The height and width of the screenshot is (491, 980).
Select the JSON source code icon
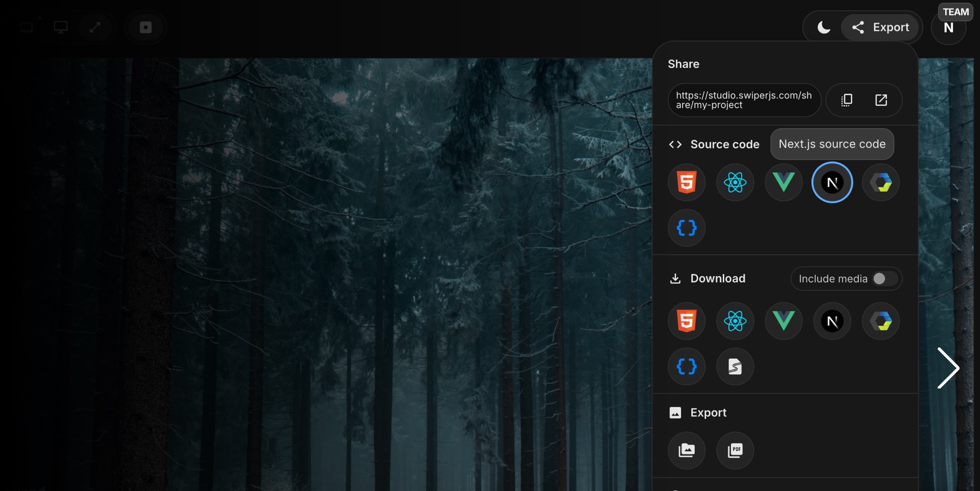686,228
